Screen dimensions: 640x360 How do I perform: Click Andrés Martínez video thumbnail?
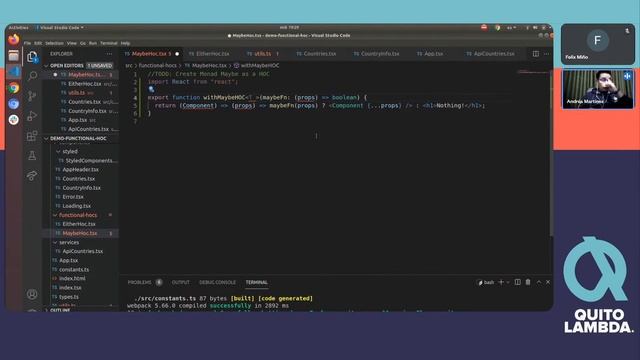click(598, 89)
